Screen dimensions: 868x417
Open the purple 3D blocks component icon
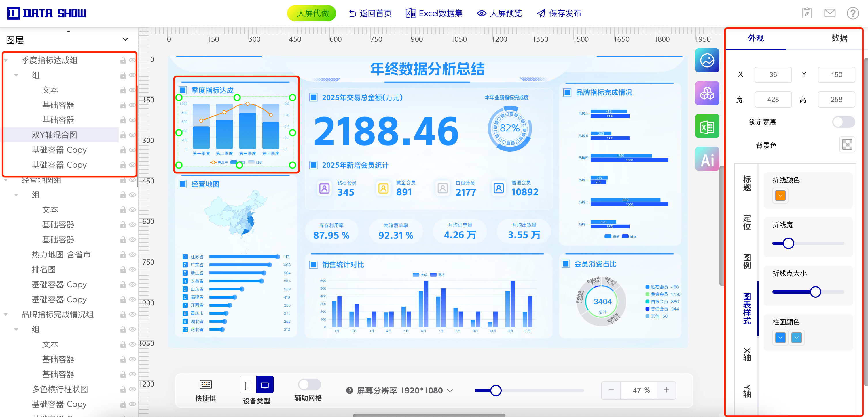[707, 93]
